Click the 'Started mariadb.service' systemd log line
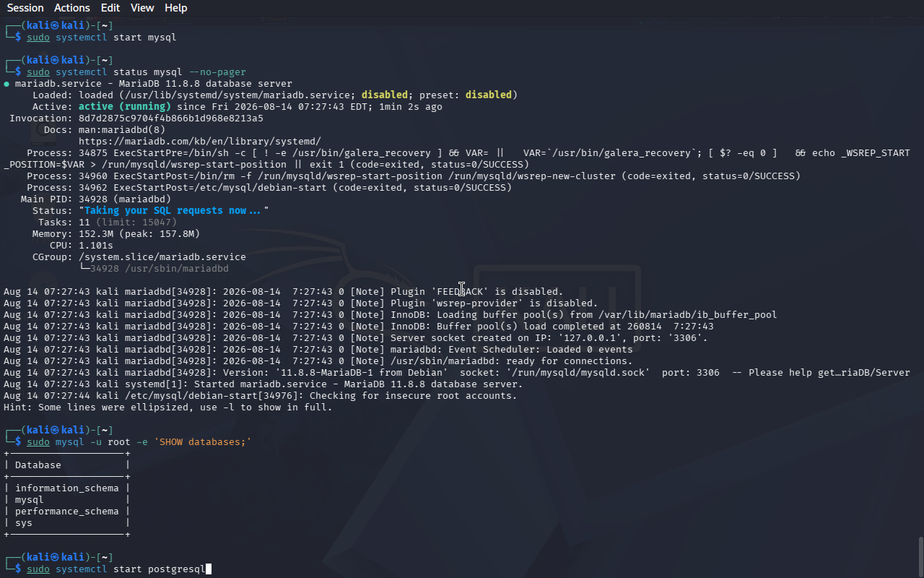This screenshot has width=924, height=578. (263, 384)
